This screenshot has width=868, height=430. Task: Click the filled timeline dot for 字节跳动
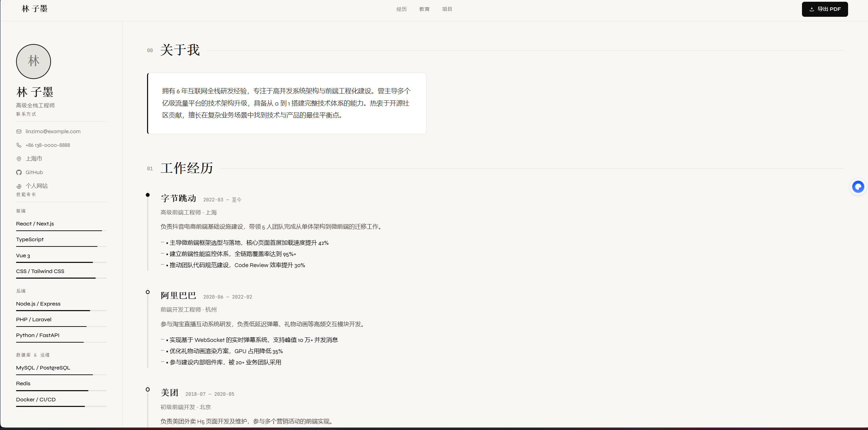pos(148,195)
